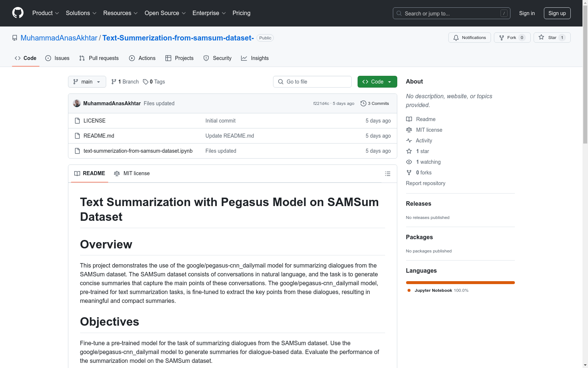
Task: Click the MuhammadAnasAkhtar avatar image
Action: (77, 103)
